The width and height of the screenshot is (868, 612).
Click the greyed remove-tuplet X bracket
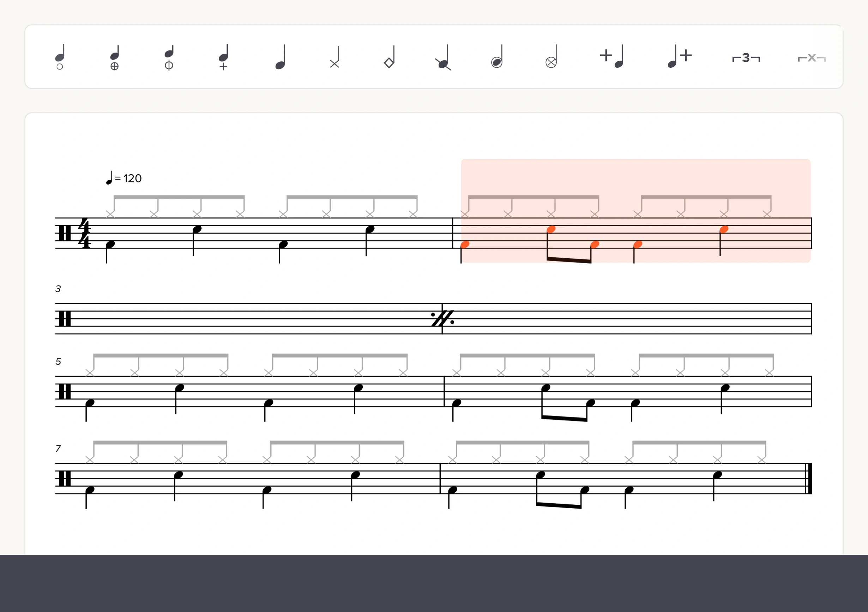click(x=812, y=58)
